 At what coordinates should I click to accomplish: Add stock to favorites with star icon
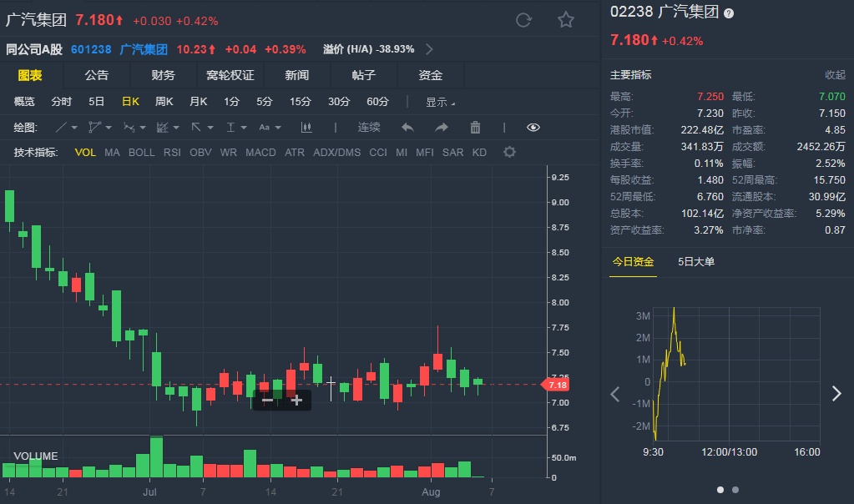(x=566, y=20)
